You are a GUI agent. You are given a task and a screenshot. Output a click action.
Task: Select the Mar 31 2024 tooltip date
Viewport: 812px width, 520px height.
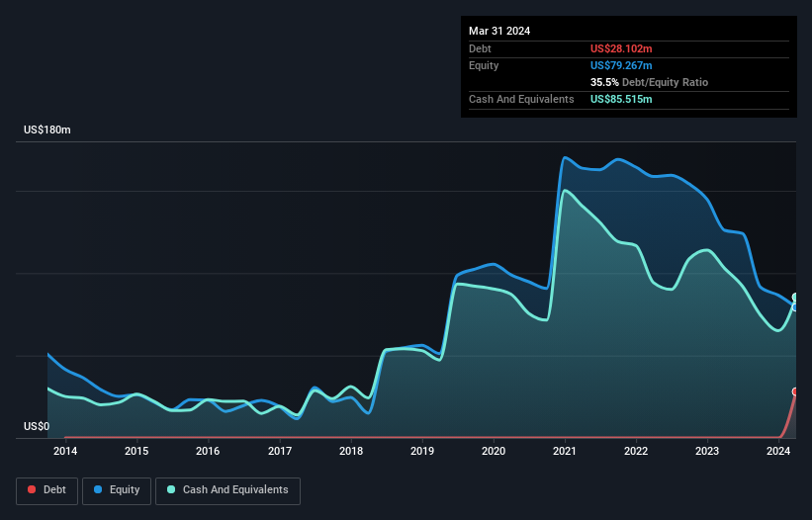[499, 31]
